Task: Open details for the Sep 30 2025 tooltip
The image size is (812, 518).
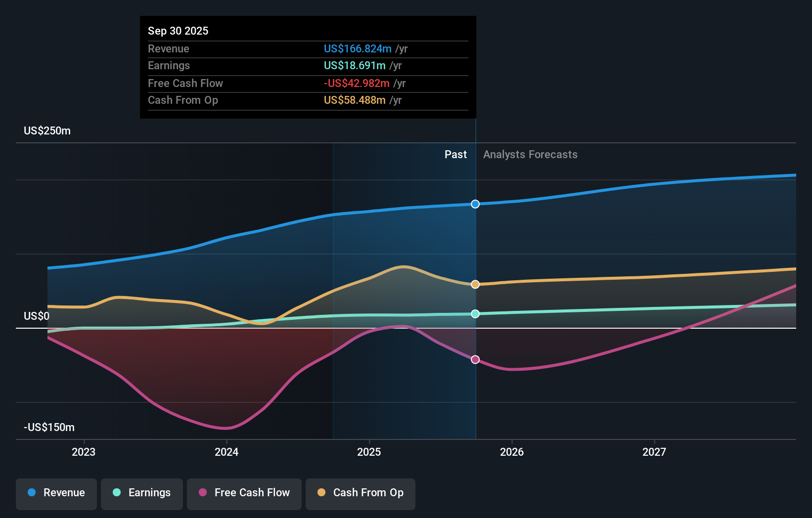Action: click(x=178, y=31)
